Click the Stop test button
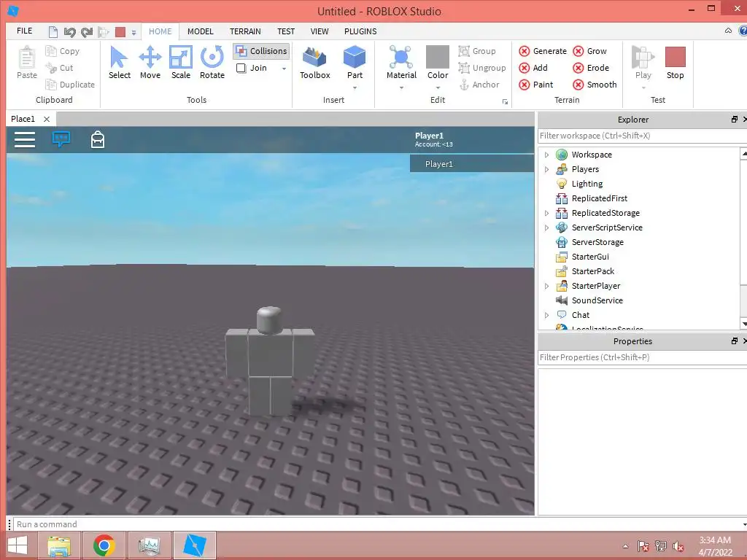This screenshot has width=747, height=560. 675,63
